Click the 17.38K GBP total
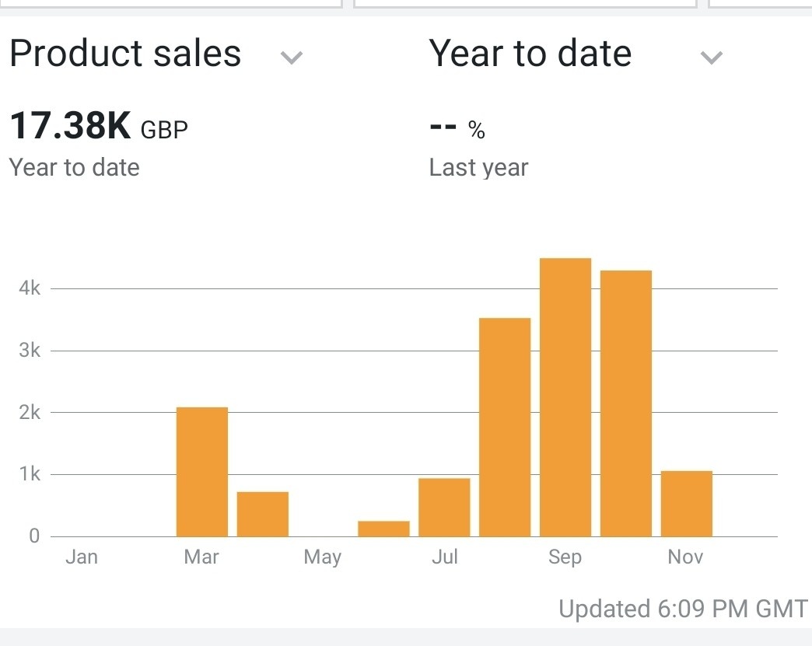 click(x=98, y=127)
